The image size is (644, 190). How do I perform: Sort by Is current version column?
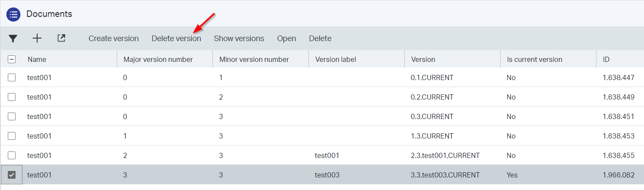(x=534, y=59)
